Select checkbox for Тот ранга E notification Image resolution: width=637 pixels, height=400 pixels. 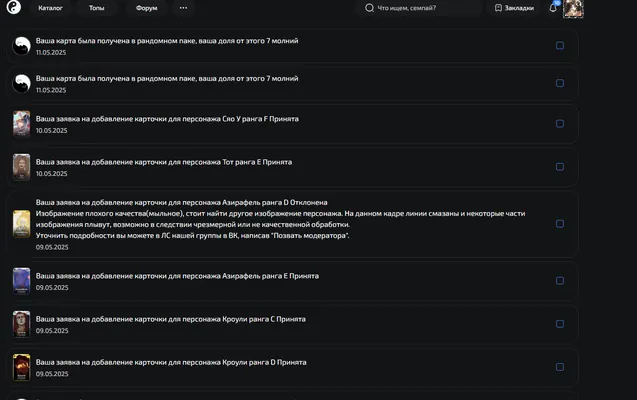(x=560, y=166)
